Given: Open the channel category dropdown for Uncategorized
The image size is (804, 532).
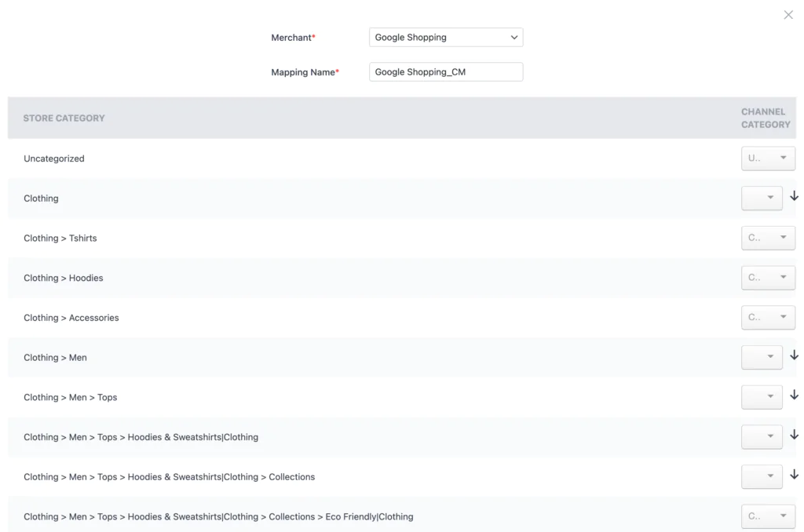Looking at the screenshot, I should click(768, 158).
